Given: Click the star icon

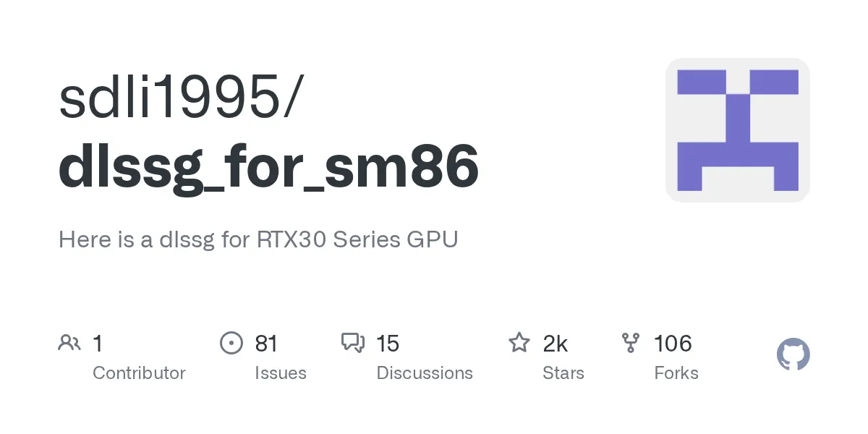Looking at the screenshot, I should pos(519,342).
